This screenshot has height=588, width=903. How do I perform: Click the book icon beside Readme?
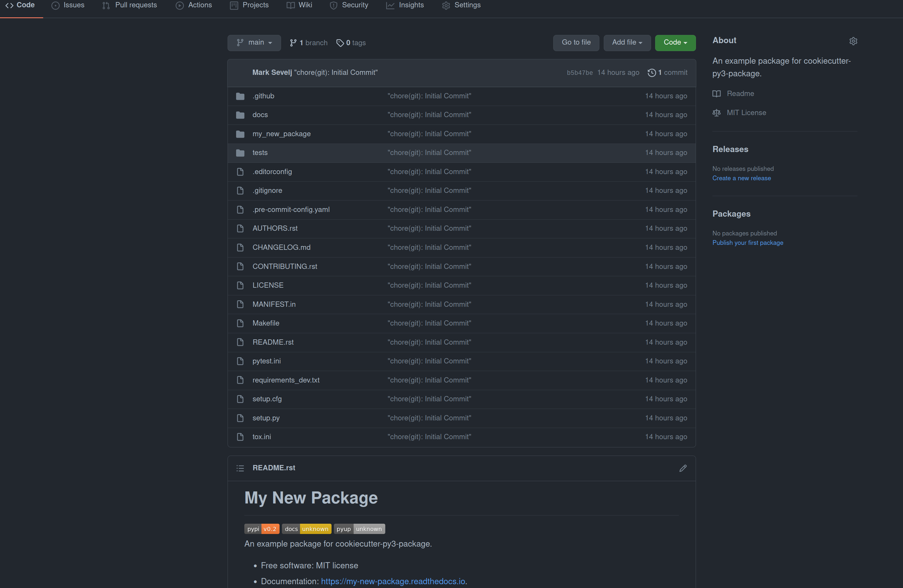(716, 94)
